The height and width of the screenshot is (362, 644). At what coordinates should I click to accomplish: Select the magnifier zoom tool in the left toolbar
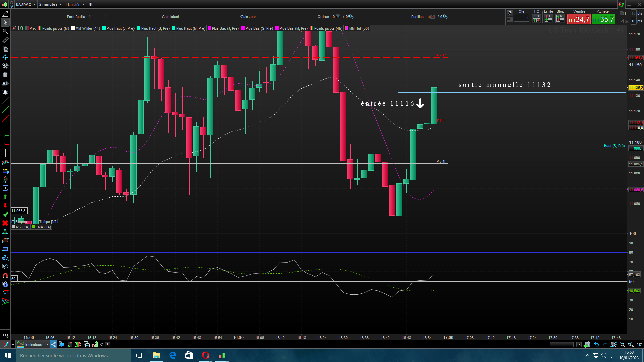(5, 31)
